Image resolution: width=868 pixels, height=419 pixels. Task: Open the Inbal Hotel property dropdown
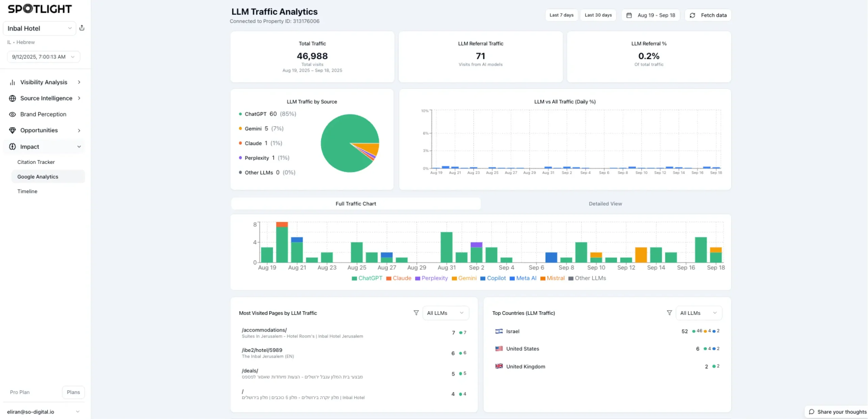pyautogui.click(x=39, y=28)
